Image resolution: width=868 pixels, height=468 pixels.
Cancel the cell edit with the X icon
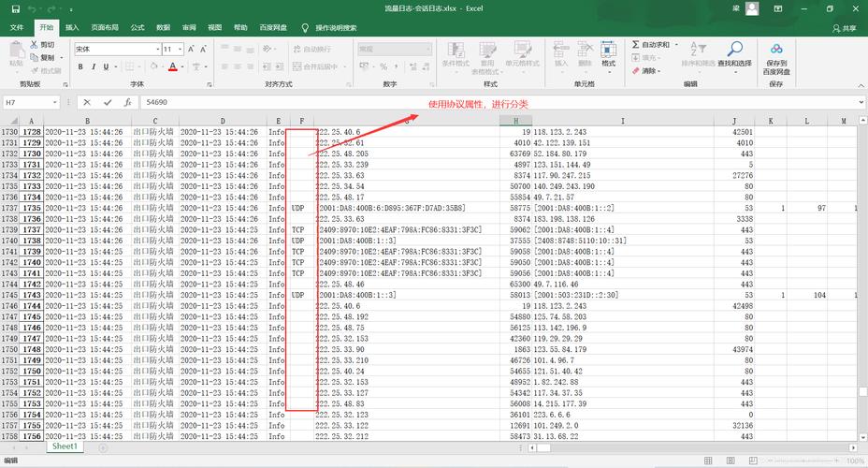point(87,102)
